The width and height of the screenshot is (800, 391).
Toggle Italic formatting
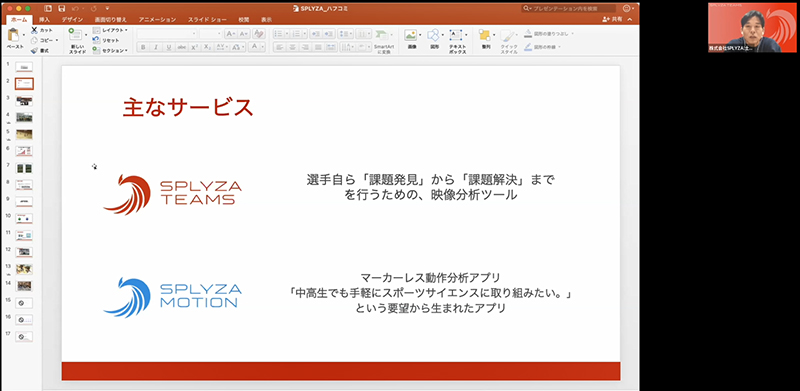click(156, 47)
